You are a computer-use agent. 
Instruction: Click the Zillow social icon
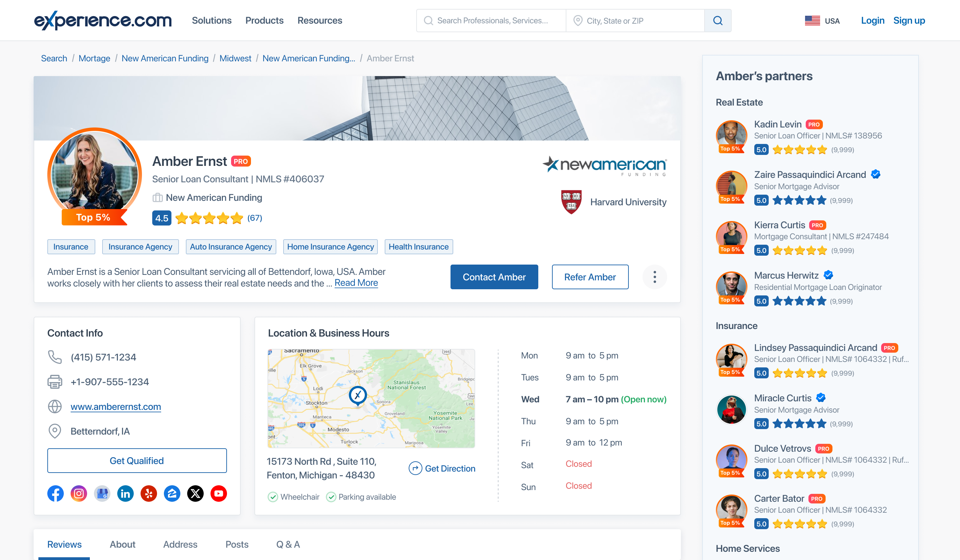click(x=172, y=494)
